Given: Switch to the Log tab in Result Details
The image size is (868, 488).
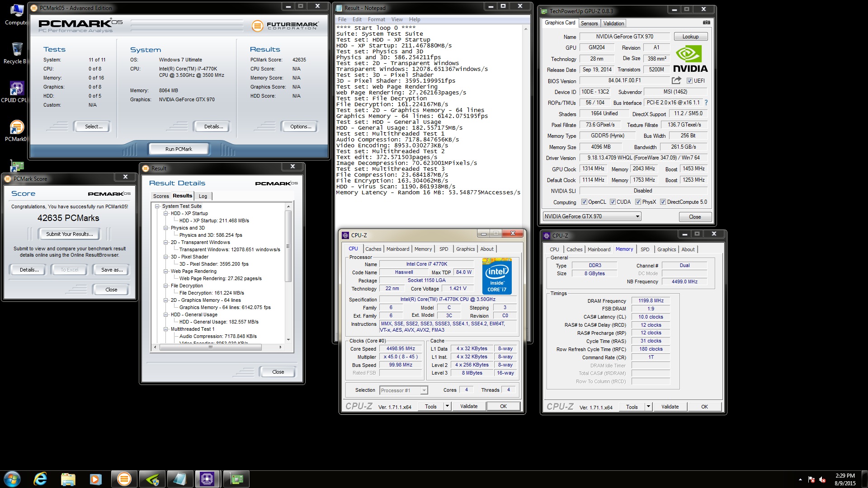Looking at the screenshot, I should coord(203,196).
